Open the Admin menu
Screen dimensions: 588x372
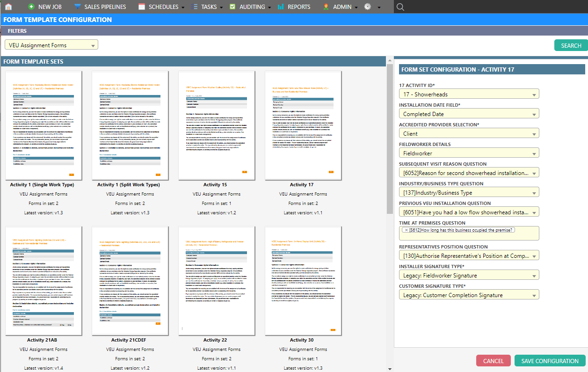[x=341, y=7]
